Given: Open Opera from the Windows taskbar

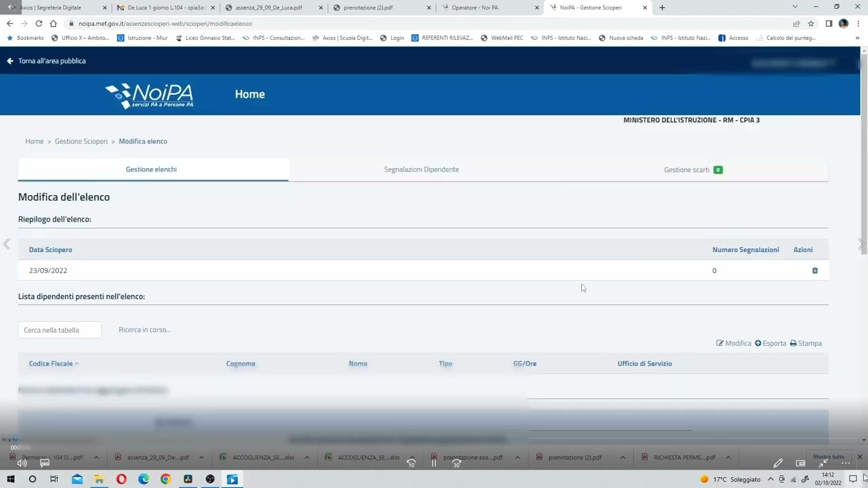Looking at the screenshot, I should point(121,479).
